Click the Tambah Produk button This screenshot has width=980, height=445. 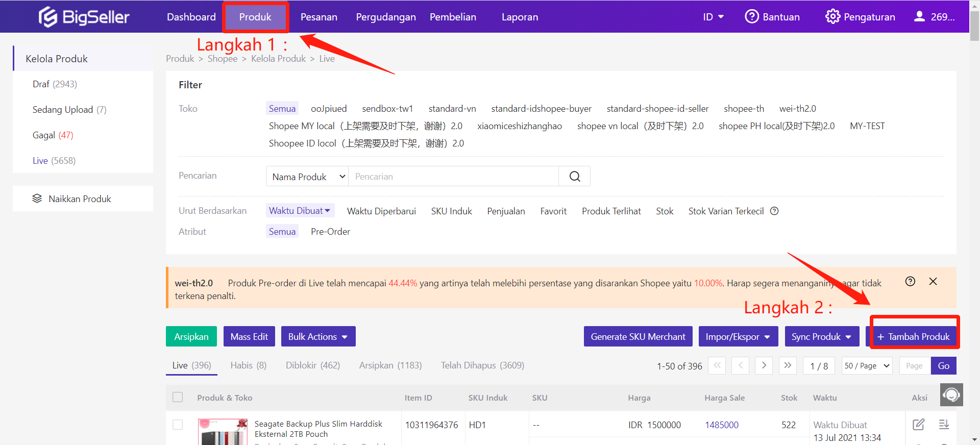click(x=913, y=337)
